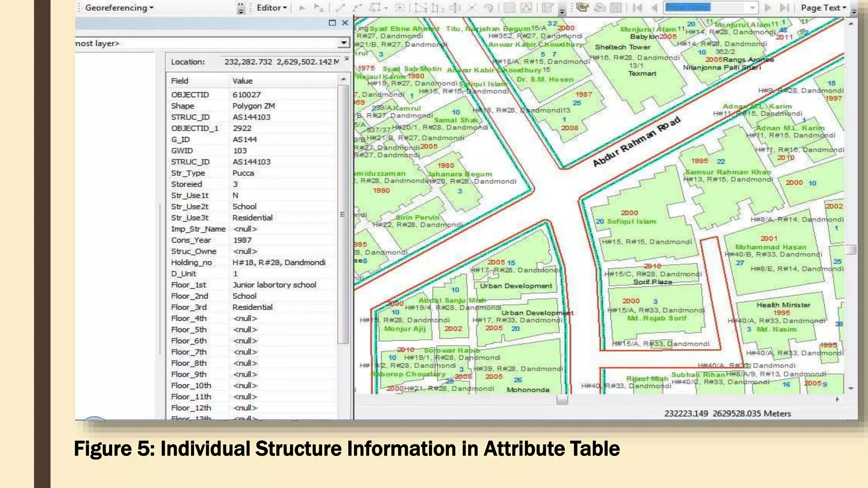The width and height of the screenshot is (868, 488).
Task: Open Editor toolbar options arrow
Action: [562, 11]
